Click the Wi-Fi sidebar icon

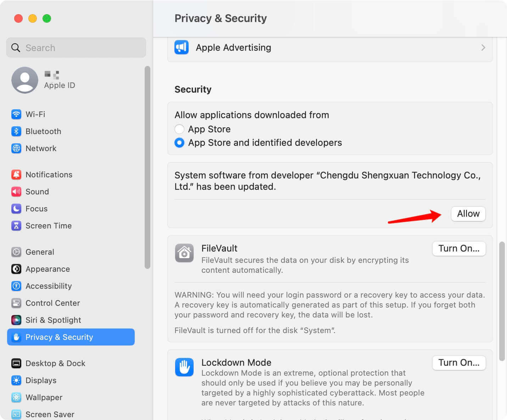16,114
